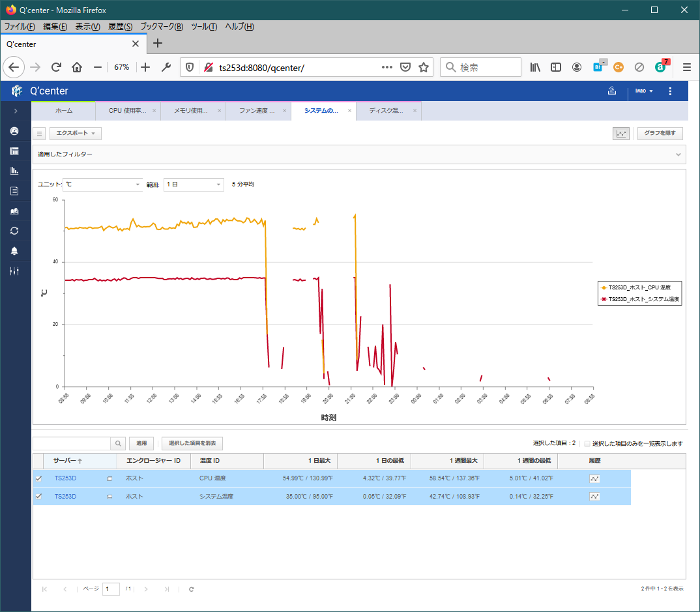Open the server list icon in the sidebar
700x612 pixels.
coord(14,151)
